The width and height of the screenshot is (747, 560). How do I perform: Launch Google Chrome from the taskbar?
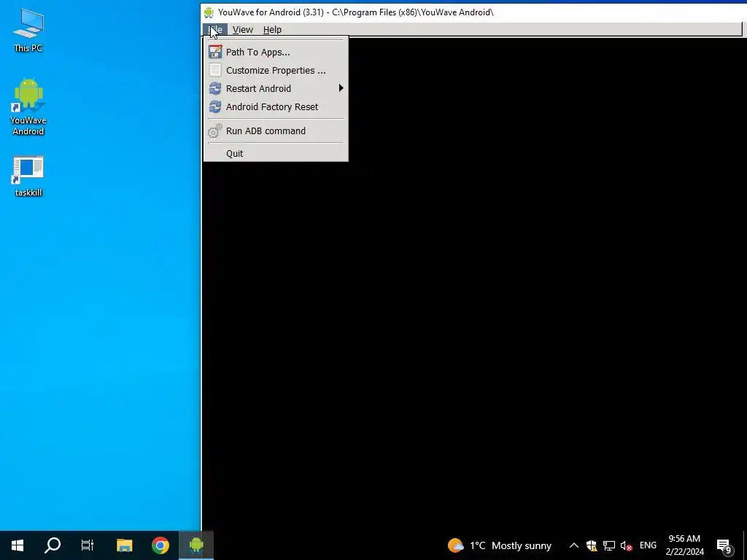coord(160,545)
